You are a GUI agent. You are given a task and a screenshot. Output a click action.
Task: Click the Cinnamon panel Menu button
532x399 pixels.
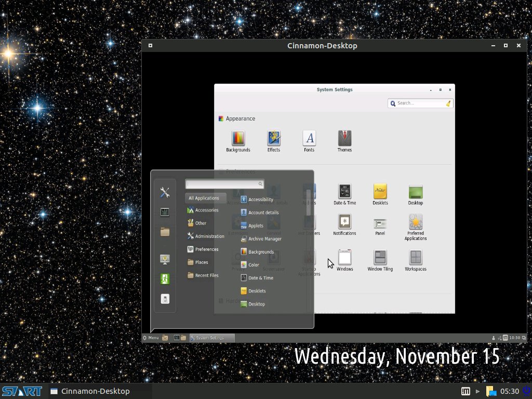click(x=151, y=338)
